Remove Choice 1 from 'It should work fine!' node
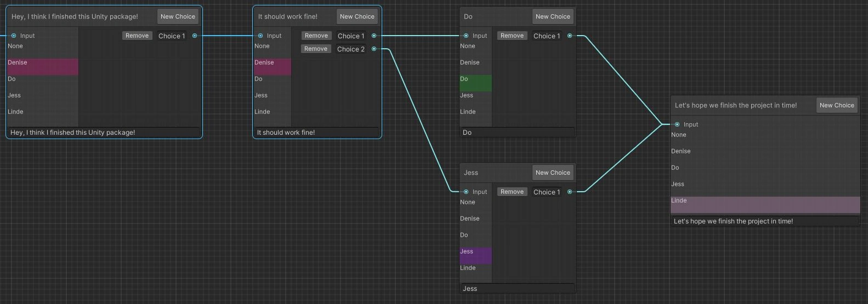868x304 pixels. (x=316, y=36)
